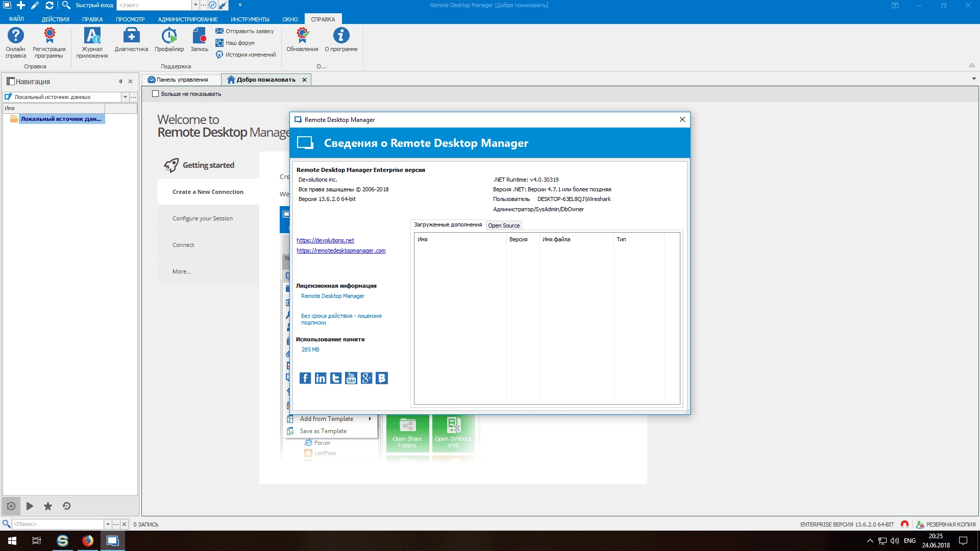Open the Google Plus social icon
980x551 pixels.
pos(366,378)
